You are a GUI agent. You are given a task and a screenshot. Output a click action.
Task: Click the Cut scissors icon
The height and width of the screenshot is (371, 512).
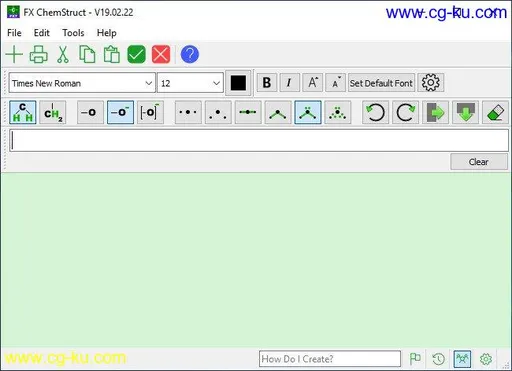[x=63, y=54]
